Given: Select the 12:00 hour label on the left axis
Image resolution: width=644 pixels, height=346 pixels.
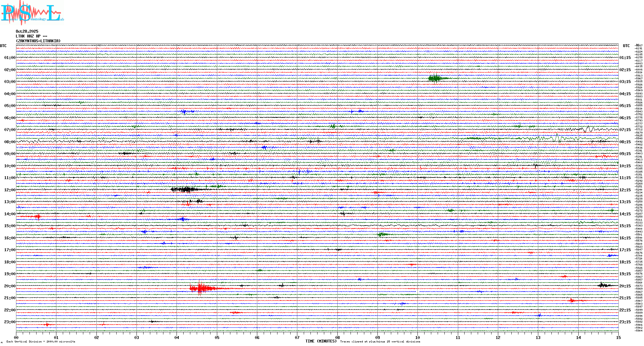Looking at the screenshot, I should click(10, 190).
